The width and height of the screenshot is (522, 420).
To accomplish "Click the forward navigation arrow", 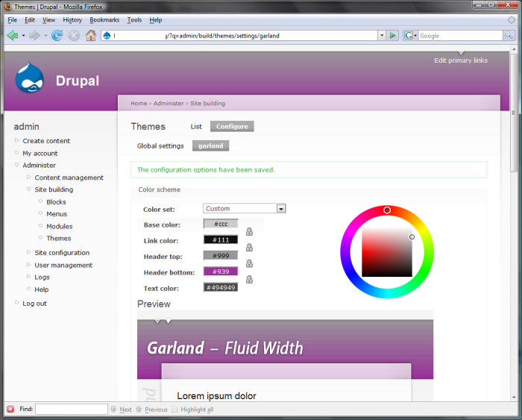I will pos(34,35).
